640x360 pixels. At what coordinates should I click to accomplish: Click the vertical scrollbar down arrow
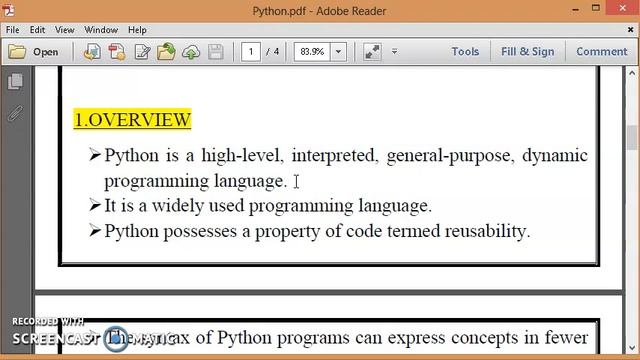pyautogui.click(x=632, y=348)
